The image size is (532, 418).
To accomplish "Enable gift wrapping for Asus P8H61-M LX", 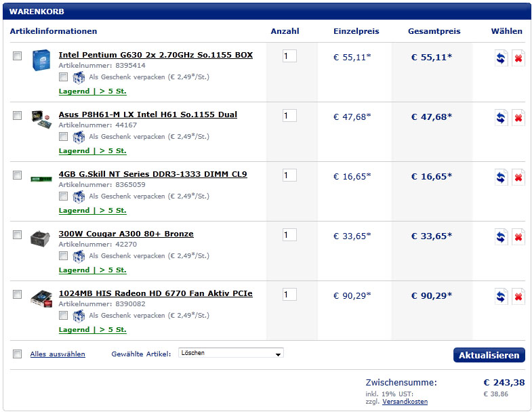I will click(63, 136).
